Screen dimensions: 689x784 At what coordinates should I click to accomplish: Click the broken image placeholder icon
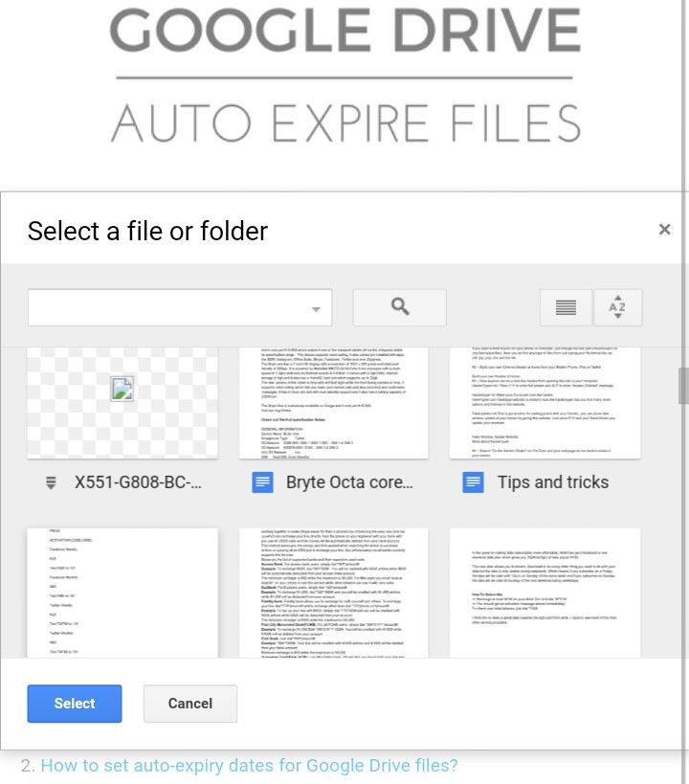tap(122, 390)
